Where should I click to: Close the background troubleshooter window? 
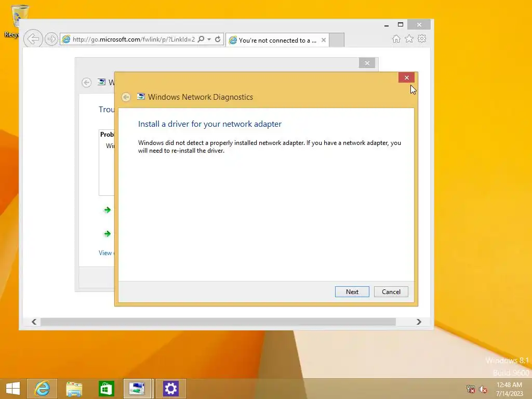367,63
